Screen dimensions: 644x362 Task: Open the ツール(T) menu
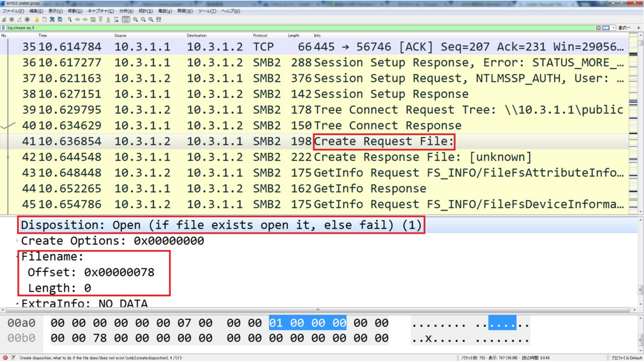click(x=207, y=11)
